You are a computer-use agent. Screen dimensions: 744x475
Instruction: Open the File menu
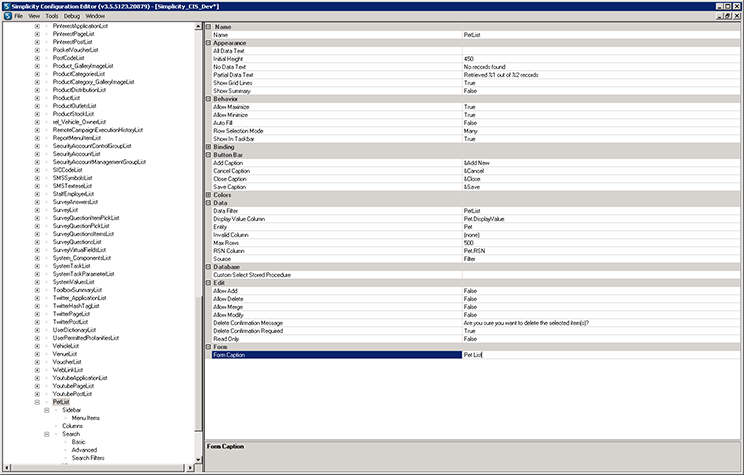coord(19,16)
